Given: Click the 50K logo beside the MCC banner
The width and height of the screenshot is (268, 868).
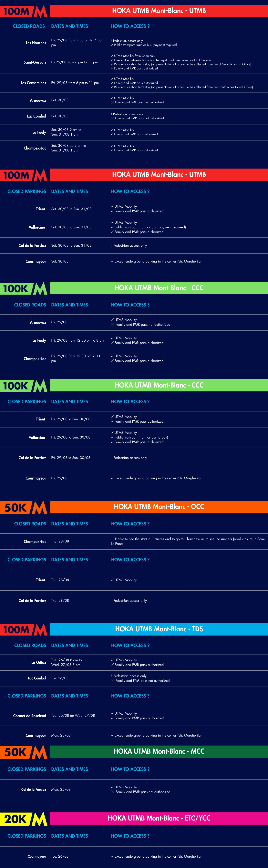Looking at the screenshot, I should pos(24,752).
